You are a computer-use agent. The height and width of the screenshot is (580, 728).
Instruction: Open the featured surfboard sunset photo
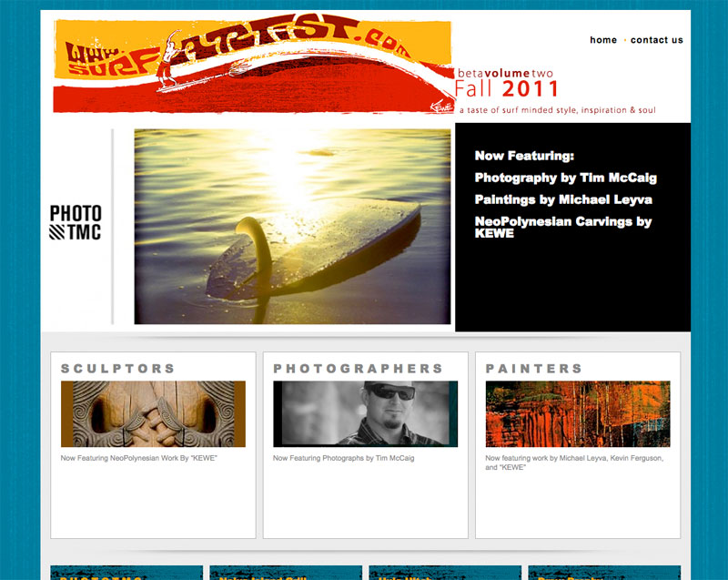coord(292,227)
